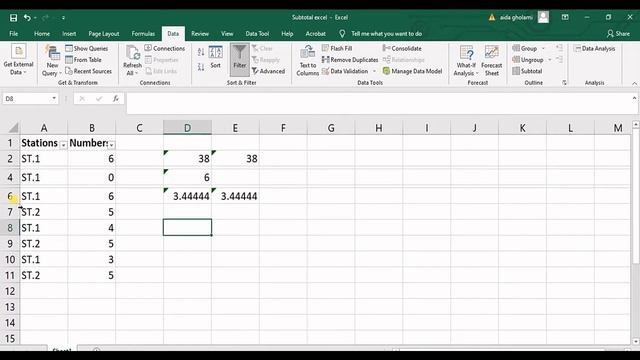Switch to Formulas tab

[143, 34]
